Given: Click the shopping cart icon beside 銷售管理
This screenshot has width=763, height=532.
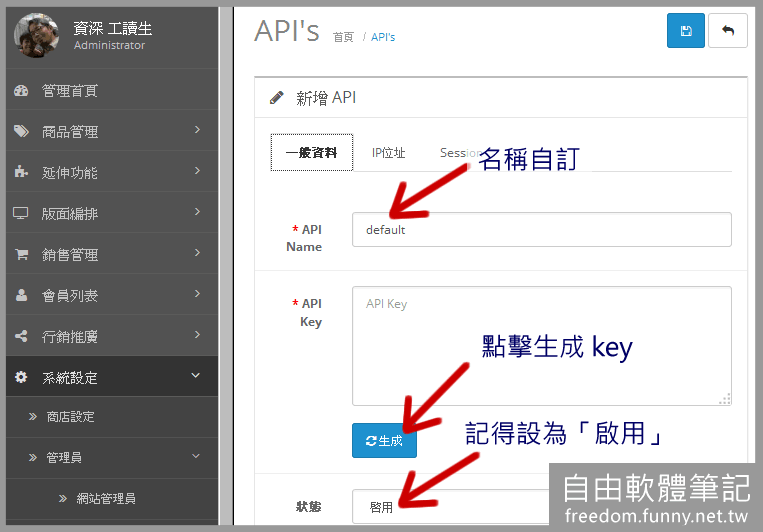Looking at the screenshot, I should click(x=21, y=254).
